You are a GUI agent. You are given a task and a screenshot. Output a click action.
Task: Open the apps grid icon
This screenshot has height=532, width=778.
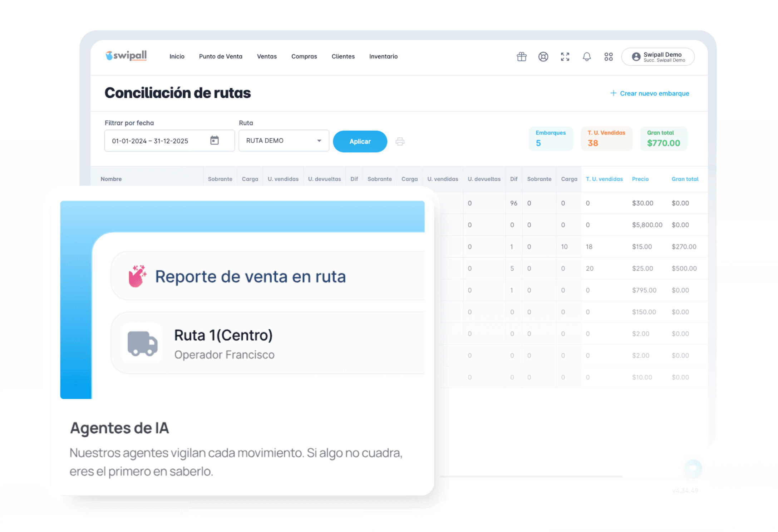609,56
